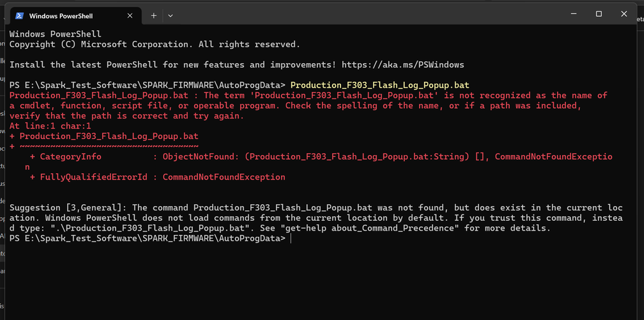Viewport: 644px width, 320px height.
Task: Select the Windows PowerShell tab
Action: coord(71,15)
